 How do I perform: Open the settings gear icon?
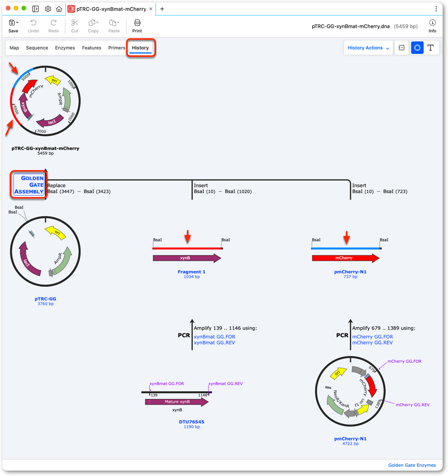(48, 9)
